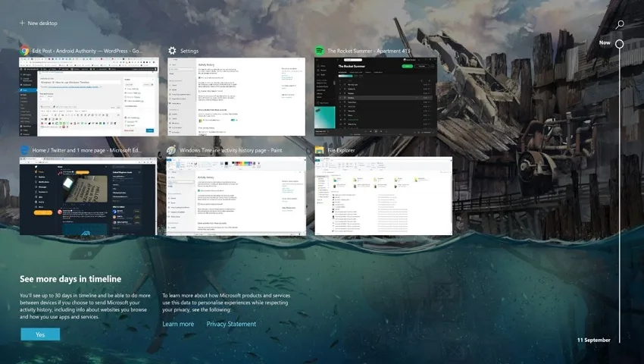The image size is (644, 364).
Task: Click the File Explorer folder icon
Action: (319, 150)
